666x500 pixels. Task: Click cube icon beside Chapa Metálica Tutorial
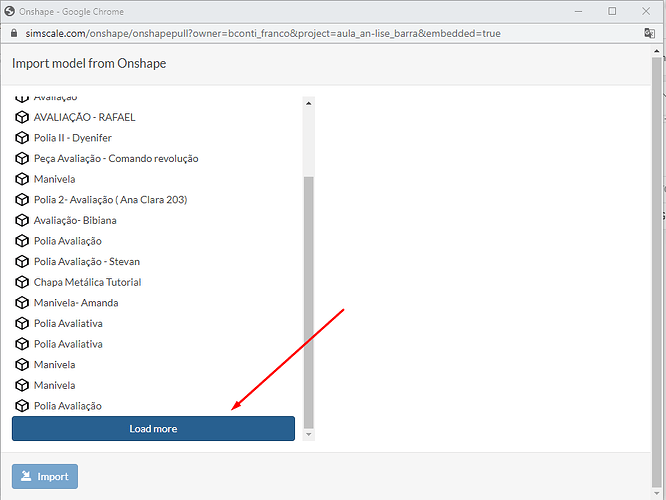coord(22,282)
